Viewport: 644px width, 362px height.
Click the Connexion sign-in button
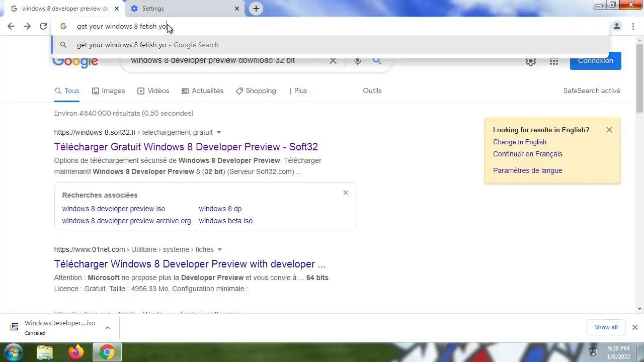(596, 61)
